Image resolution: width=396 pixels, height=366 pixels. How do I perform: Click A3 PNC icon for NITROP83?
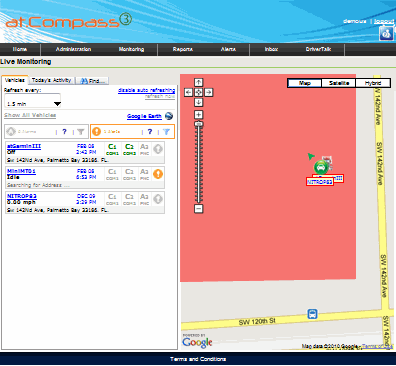(144, 199)
